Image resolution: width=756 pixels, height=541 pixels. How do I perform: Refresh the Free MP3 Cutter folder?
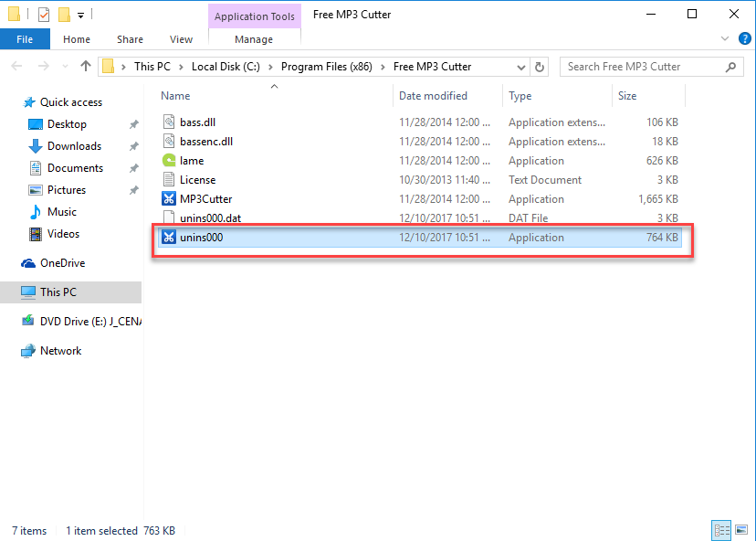coord(540,67)
